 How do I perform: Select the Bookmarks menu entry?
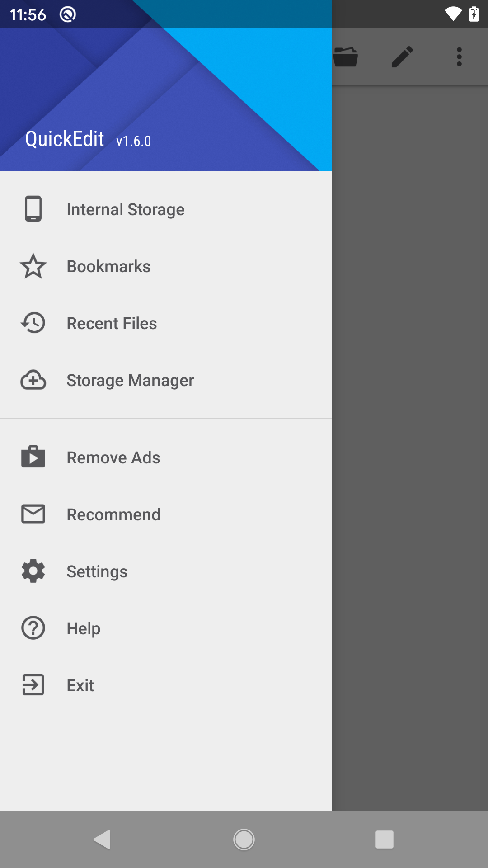click(108, 267)
